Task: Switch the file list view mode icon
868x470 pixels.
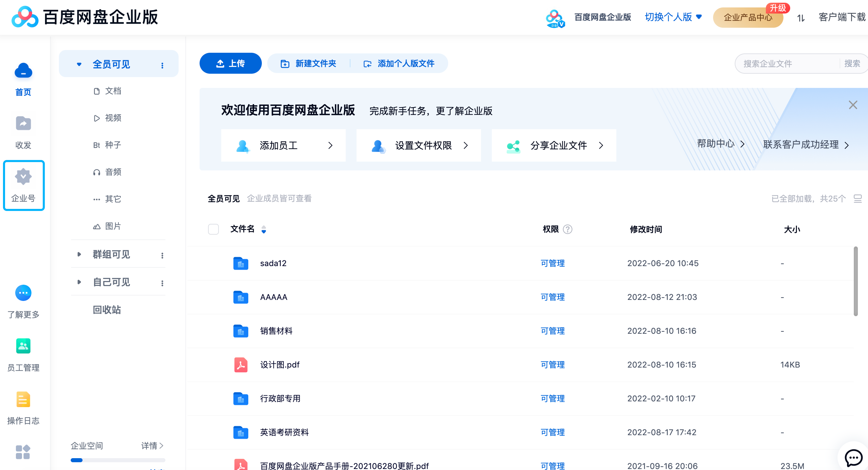Action: pos(858,198)
